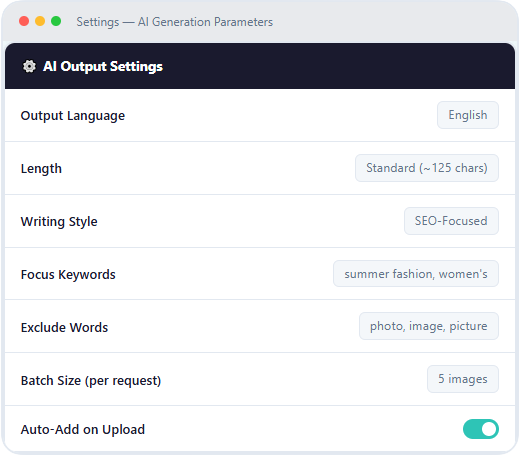Click the gear icon beside AI Output Settings

coord(29,66)
